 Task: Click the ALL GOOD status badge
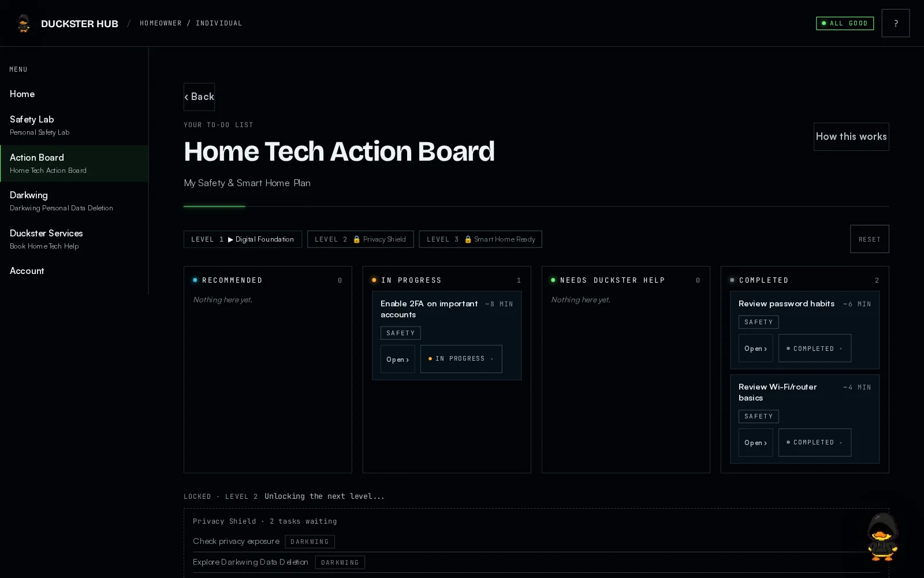[x=845, y=23]
